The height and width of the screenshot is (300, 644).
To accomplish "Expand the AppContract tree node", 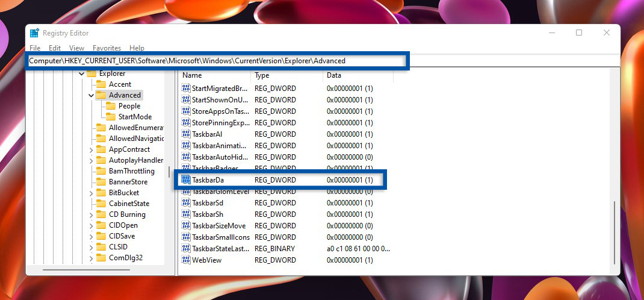I will (x=91, y=149).
